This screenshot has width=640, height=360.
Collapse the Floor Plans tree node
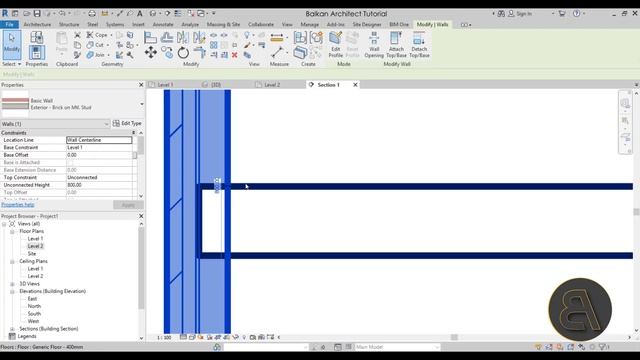click(12, 231)
